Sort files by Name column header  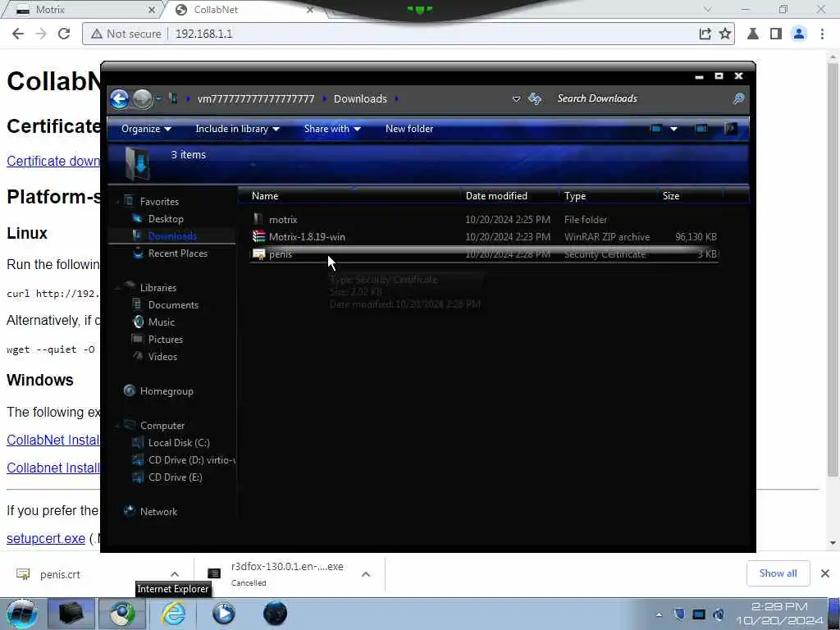click(x=265, y=195)
